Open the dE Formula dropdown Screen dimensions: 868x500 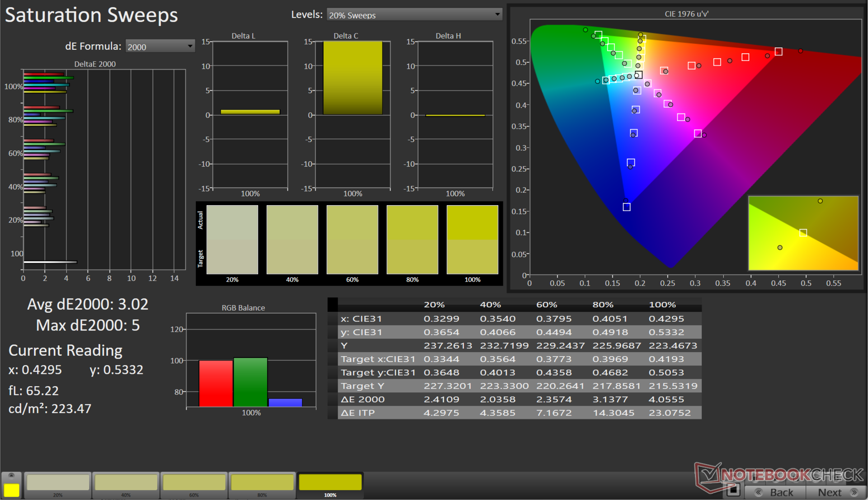pyautogui.click(x=160, y=47)
